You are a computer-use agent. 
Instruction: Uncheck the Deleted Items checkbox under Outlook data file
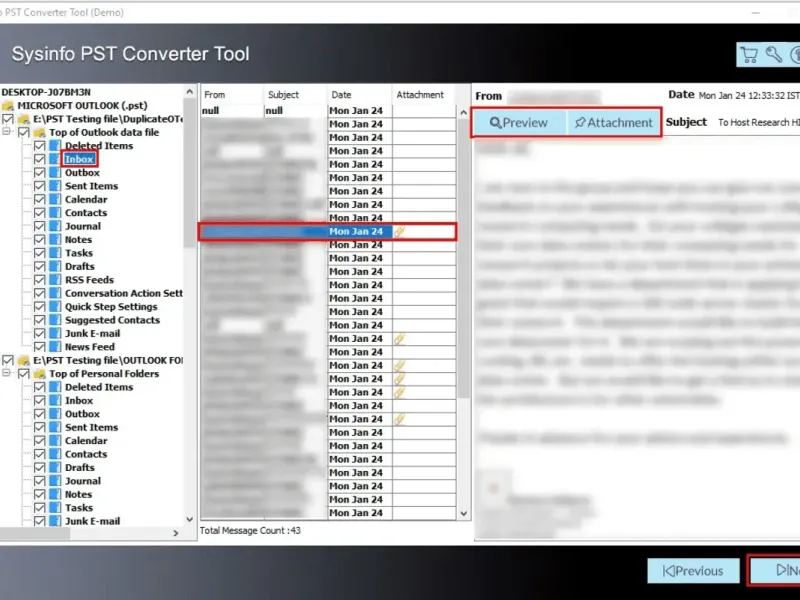point(39,146)
